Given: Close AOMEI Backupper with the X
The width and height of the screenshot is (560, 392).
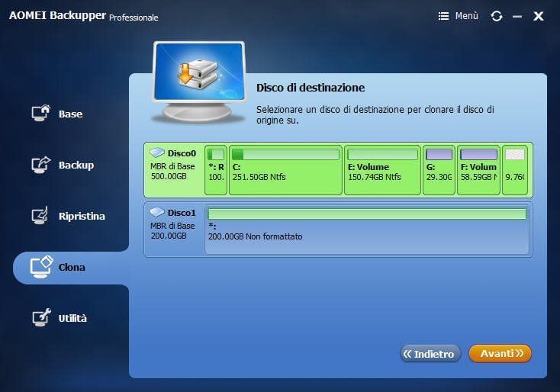Looking at the screenshot, I should click(x=539, y=16).
